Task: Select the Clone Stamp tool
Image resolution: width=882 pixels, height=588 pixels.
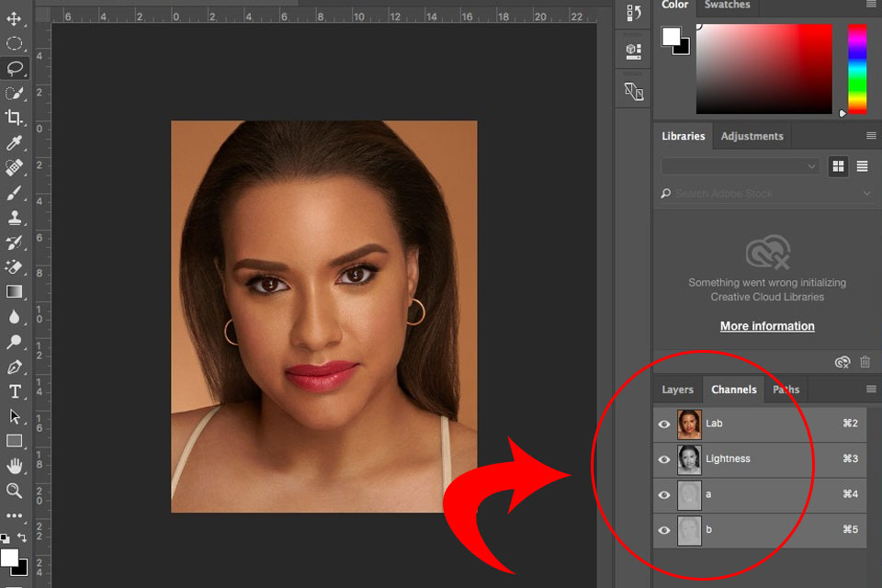Action: 15,218
